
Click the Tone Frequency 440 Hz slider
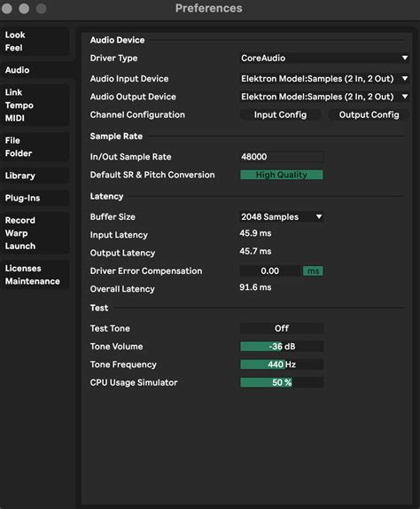click(x=282, y=364)
